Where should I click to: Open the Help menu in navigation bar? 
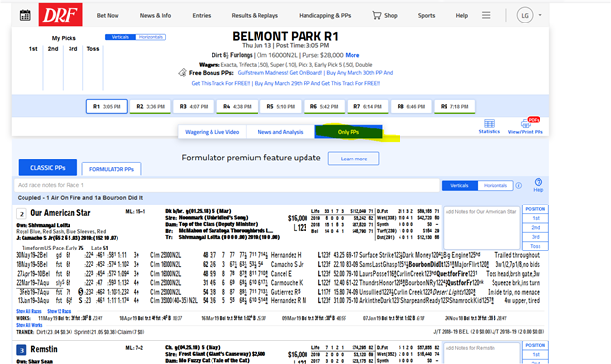point(462,16)
